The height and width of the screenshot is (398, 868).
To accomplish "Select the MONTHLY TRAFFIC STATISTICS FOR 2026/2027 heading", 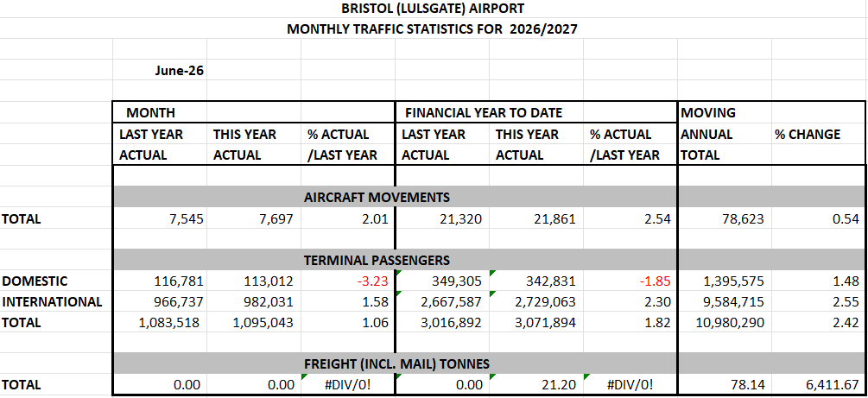I will [433, 29].
